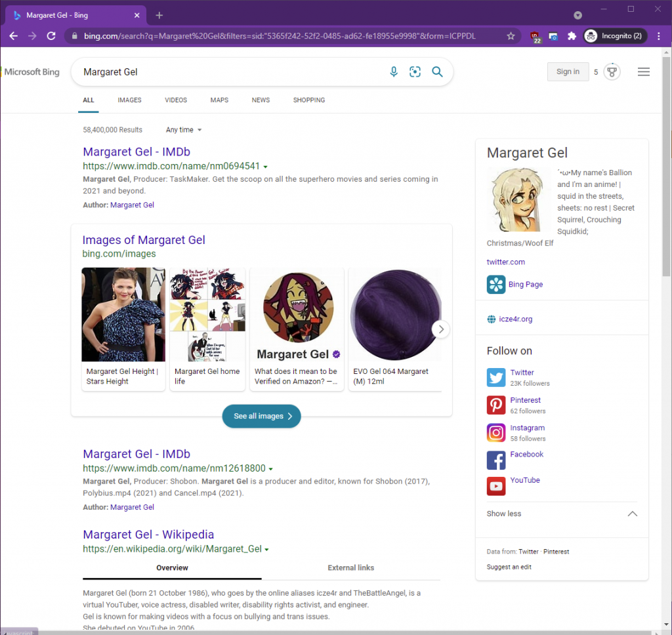Expand arrow next to imdb.com/name/nm12618800
The image size is (672, 635).
click(x=271, y=469)
